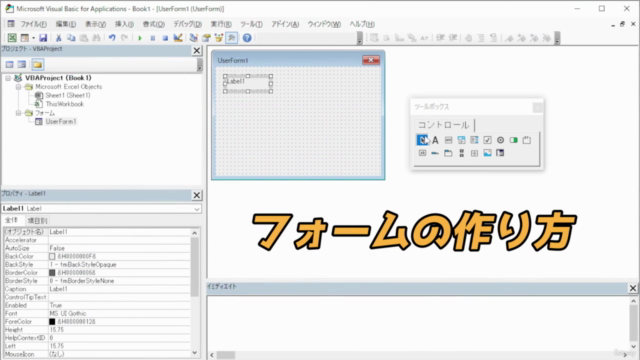Click the BackColor color swatch
This screenshot has height=360, width=640.
pos(52,256)
